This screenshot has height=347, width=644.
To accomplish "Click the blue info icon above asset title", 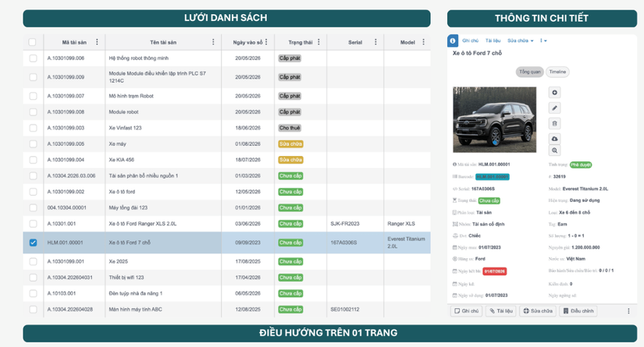I will pyautogui.click(x=452, y=41).
